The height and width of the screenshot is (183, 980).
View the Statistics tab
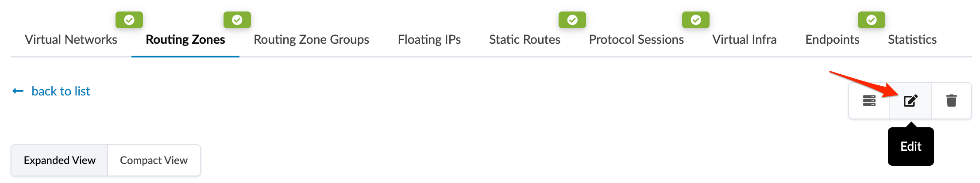tap(912, 40)
